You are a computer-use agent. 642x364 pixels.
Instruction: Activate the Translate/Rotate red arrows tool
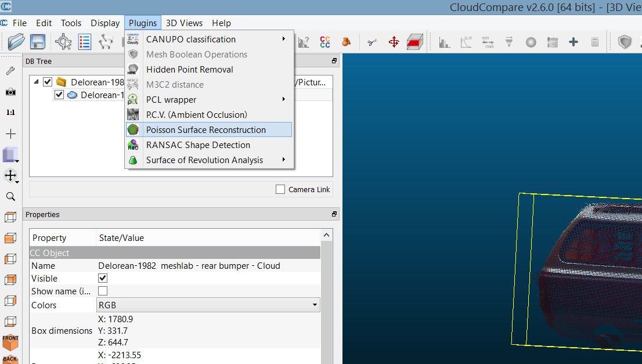point(394,42)
